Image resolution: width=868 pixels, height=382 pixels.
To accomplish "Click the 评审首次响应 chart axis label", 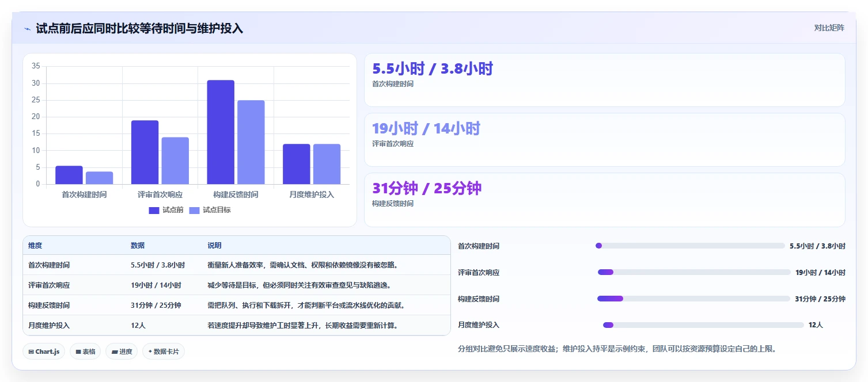I will (x=160, y=194).
